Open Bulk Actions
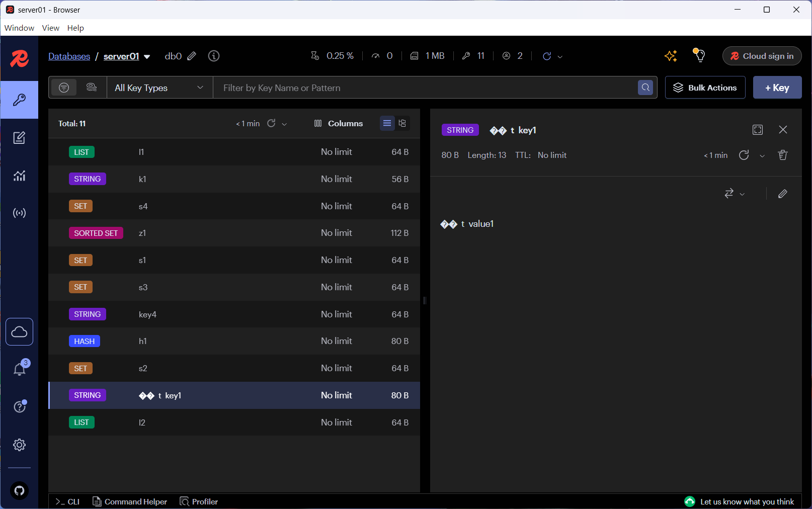This screenshot has height=509, width=812. (x=705, y=88)
